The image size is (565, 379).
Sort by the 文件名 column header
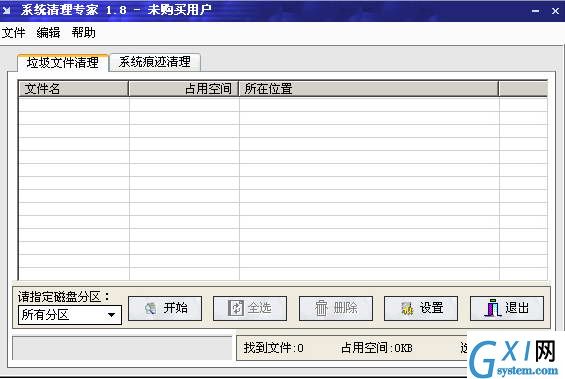[x=74, y=89]
